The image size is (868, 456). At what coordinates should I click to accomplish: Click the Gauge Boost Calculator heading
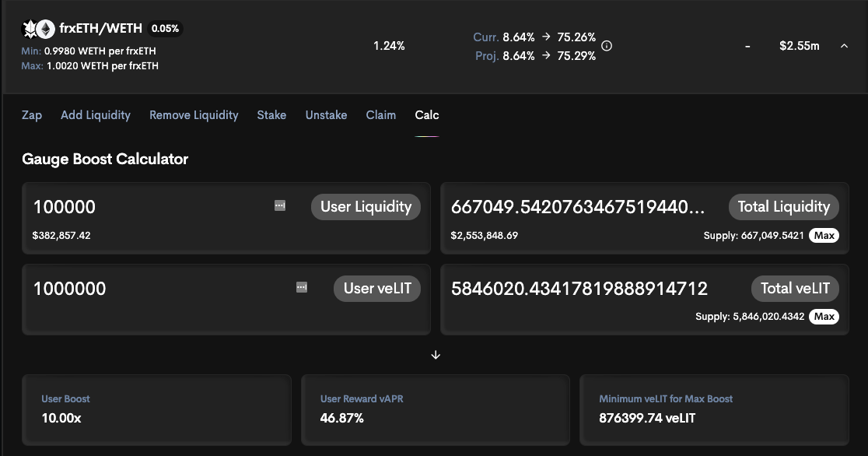pos(105,159)
